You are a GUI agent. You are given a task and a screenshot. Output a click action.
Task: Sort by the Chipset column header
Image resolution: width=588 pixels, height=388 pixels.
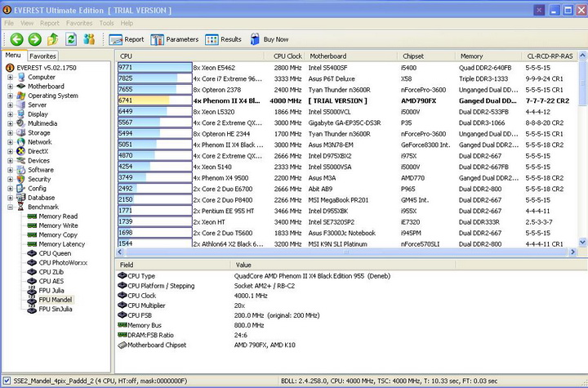426,56
